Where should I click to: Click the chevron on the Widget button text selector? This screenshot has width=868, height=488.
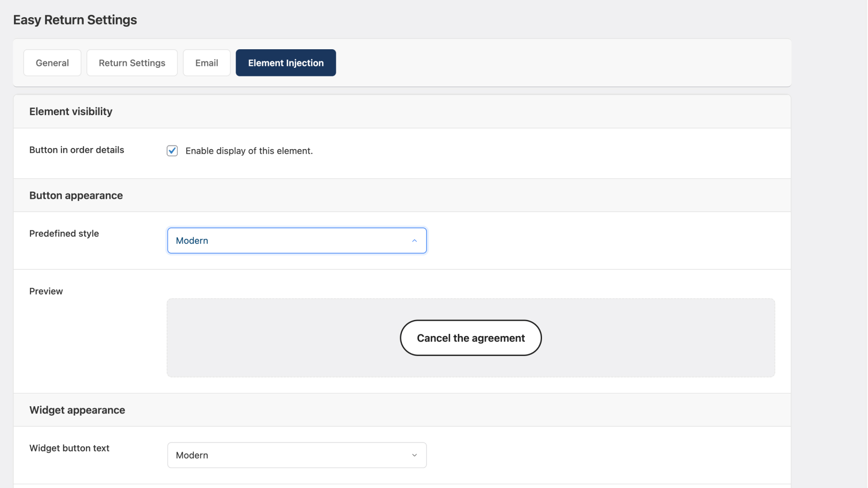[415, 455]
